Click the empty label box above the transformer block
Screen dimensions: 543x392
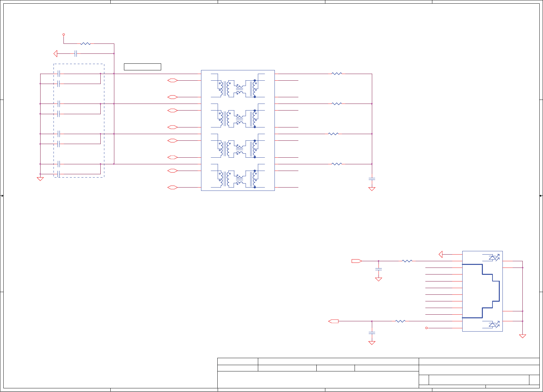(x=143, y=67)
